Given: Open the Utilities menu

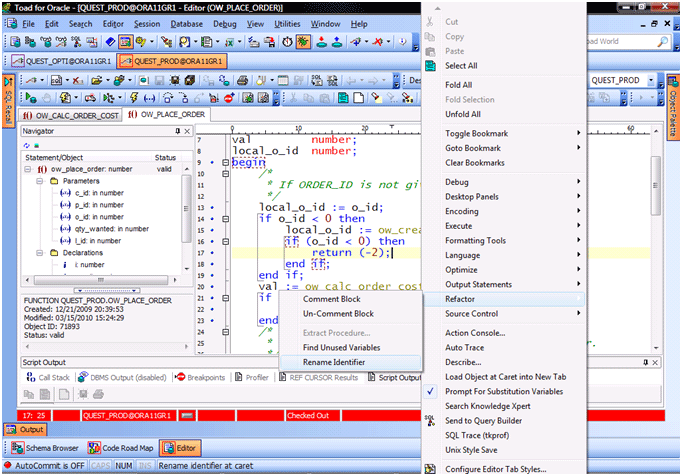Looking at the screenshot, I should (x=287, y=24).
